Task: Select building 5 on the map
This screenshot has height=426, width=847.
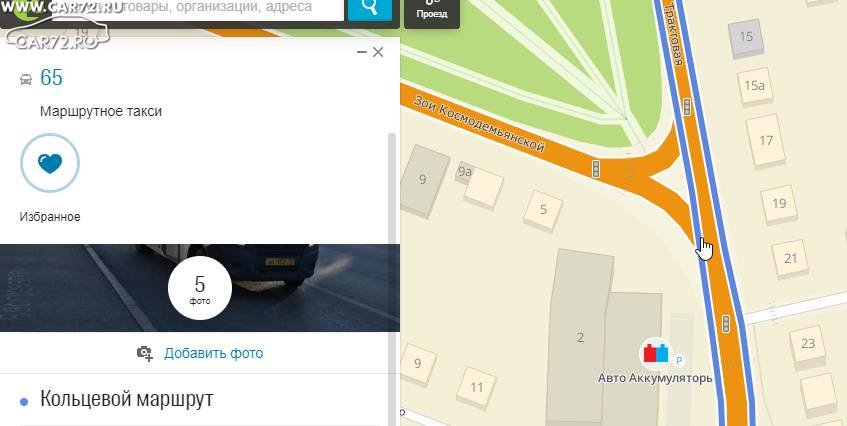Action: (543, 210)
